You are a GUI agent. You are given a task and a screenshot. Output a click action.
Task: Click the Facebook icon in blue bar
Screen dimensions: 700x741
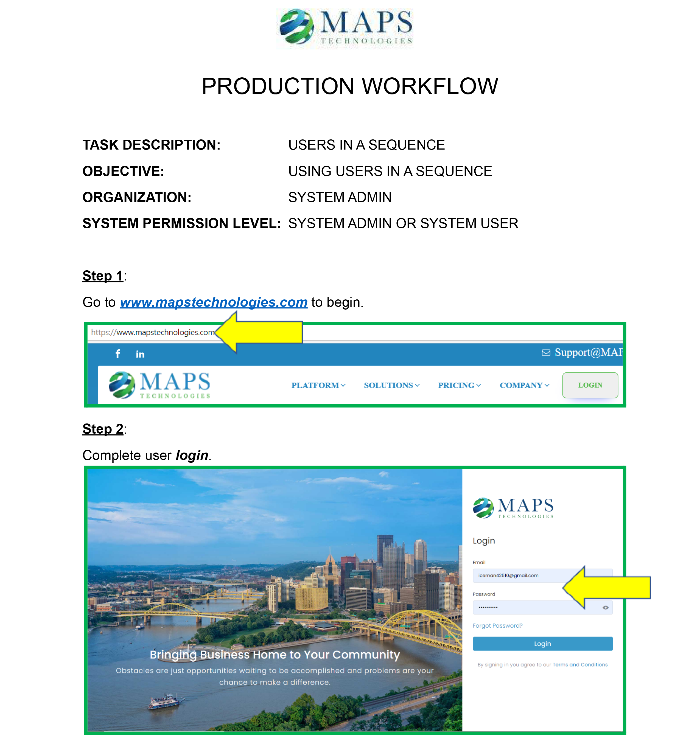coord(118,354)
